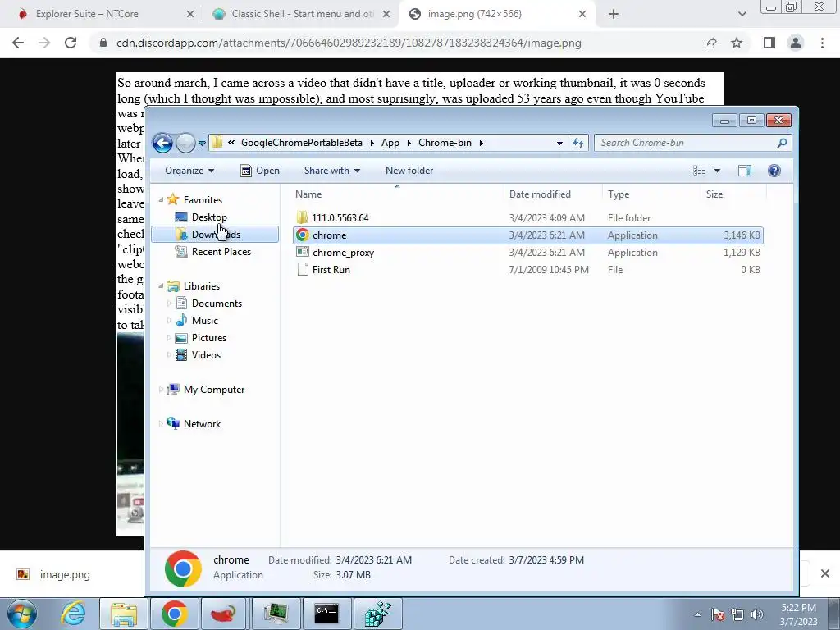Viewport: 840px width, 630px height.
Task: Click GoogleChromePortableBeta in the address breadcrumb
Action: click(x=302, y=143)
